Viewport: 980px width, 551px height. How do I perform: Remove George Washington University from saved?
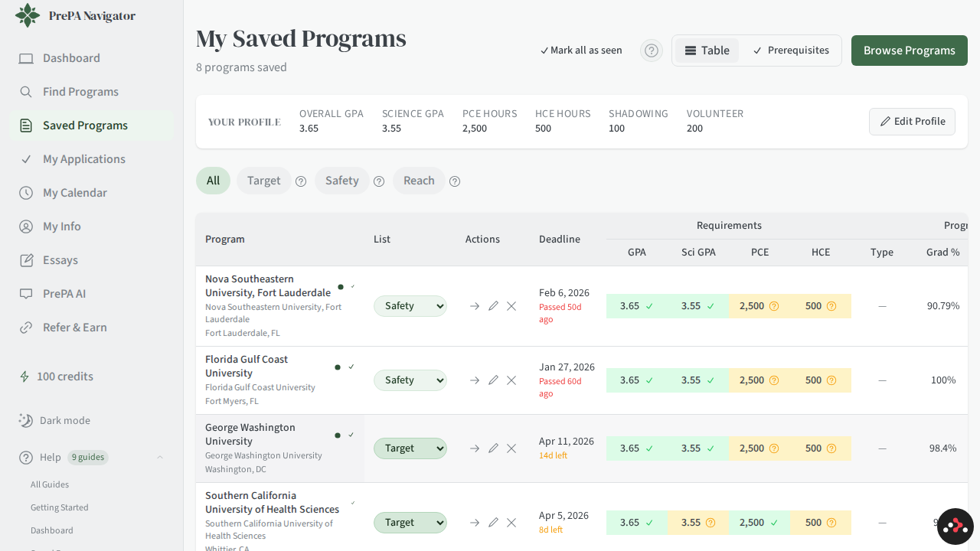tap(511, 448)
